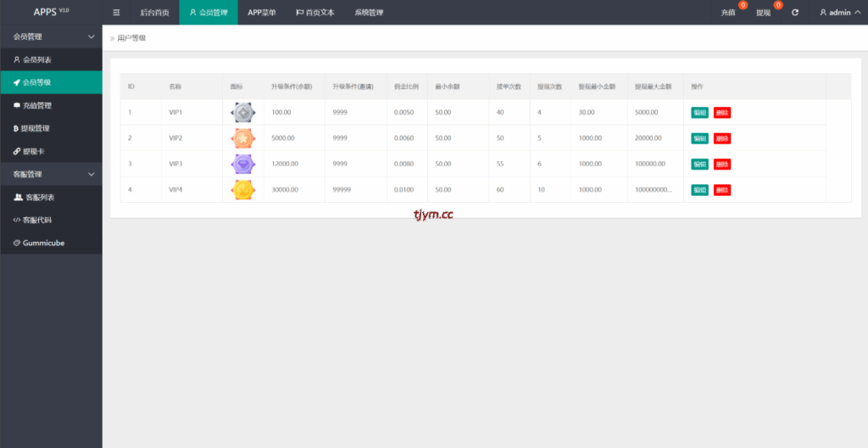Open 提现 notifications with badge counter

click(765, 13)
